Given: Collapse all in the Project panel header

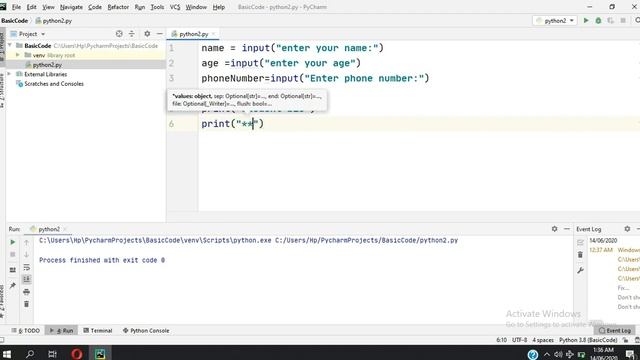Looking at the screenshot, I should pyautogui.click(x=131, y=34).
